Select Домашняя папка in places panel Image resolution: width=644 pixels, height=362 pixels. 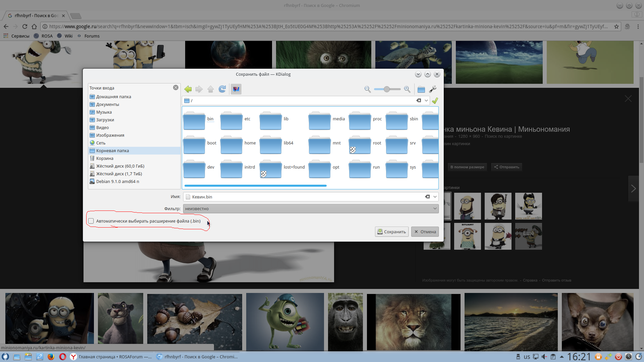pyautogui.click(x=113, y=97)
